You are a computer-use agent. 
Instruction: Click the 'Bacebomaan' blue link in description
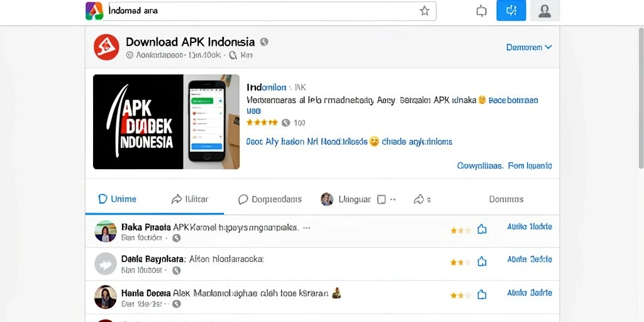pos(513,100)
